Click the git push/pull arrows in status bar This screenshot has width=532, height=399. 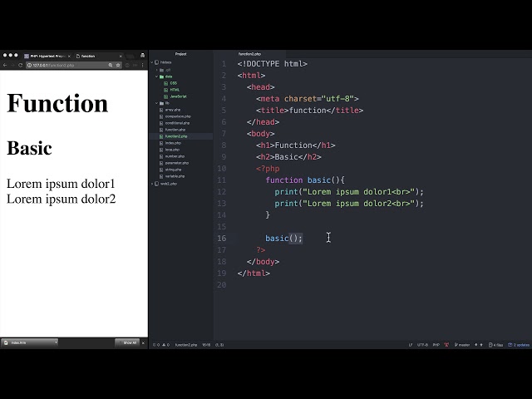479,345
